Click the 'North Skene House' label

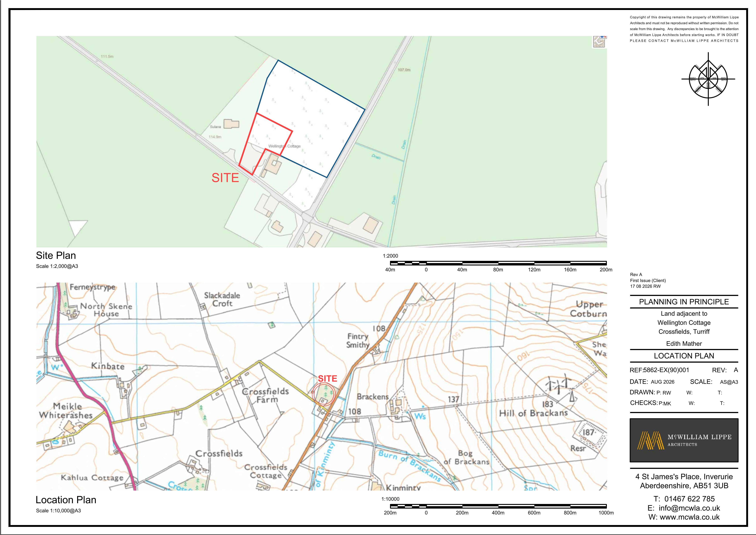click(x=106, y=310)
